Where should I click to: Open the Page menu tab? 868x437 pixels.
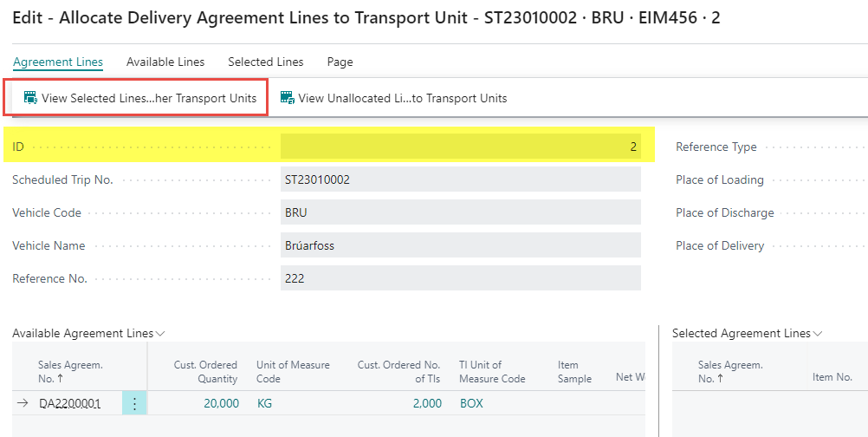click(x=340, y=62)
